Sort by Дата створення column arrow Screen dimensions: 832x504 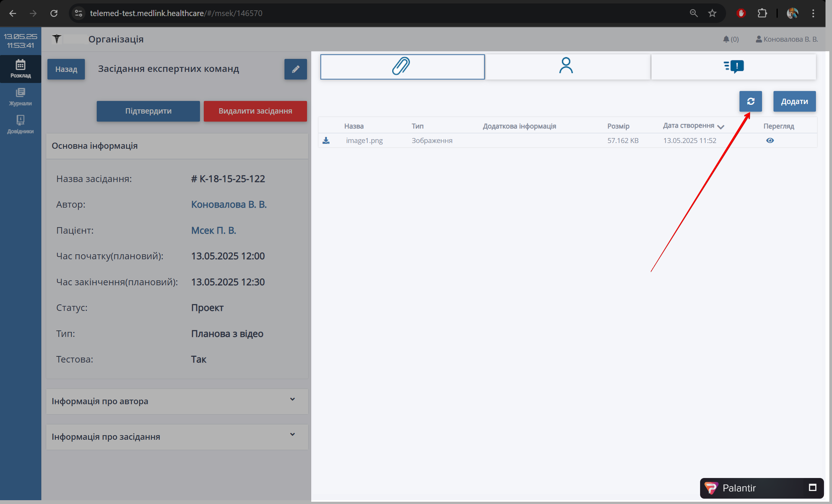point(721,127)
